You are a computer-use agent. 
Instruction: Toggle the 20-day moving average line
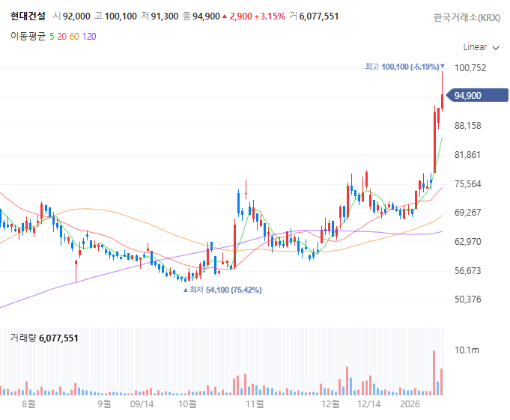pos(62,37)
